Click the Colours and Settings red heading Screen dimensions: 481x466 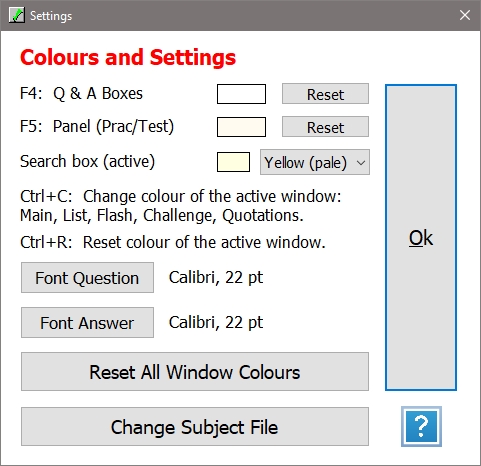coord(128,57)
